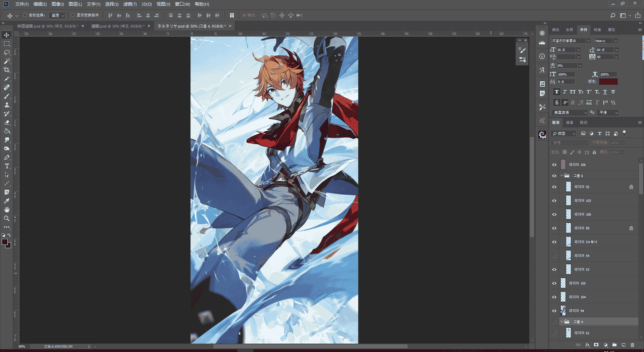Select the Clone Stamp tool
The height and width of the screenshot is (352, 644).
(x=7, y=105)
